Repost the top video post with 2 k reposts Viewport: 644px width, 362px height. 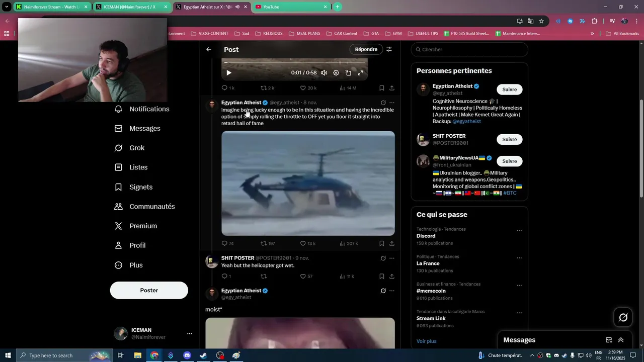pos(267,88)
